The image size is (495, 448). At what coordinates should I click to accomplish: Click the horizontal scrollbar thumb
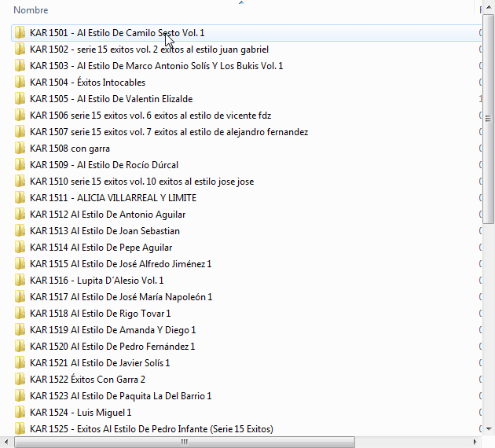(x=185, y=442)
